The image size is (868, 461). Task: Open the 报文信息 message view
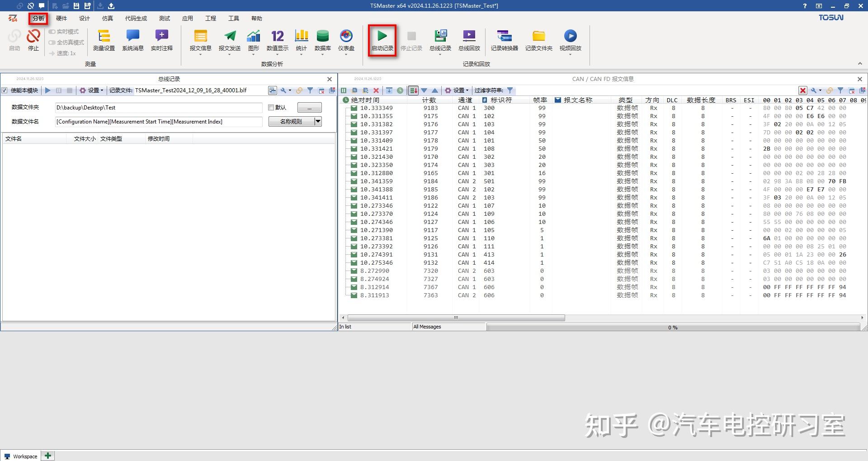click(200, 41)
